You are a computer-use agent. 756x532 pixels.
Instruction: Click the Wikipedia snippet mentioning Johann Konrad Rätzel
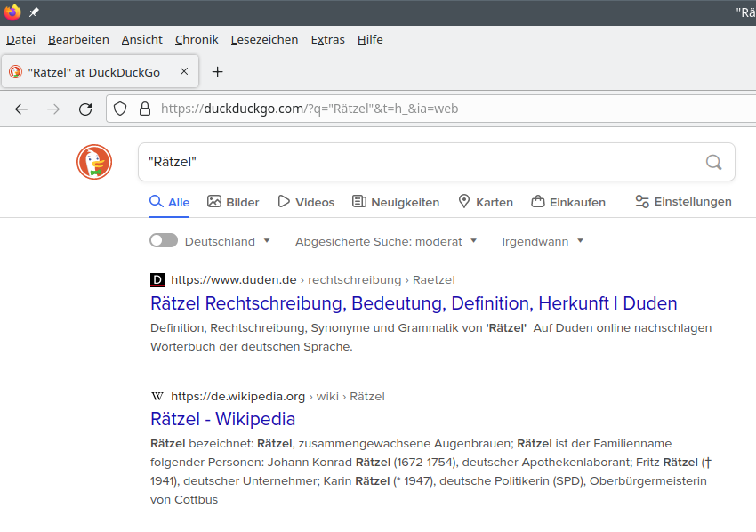[431, 472]
